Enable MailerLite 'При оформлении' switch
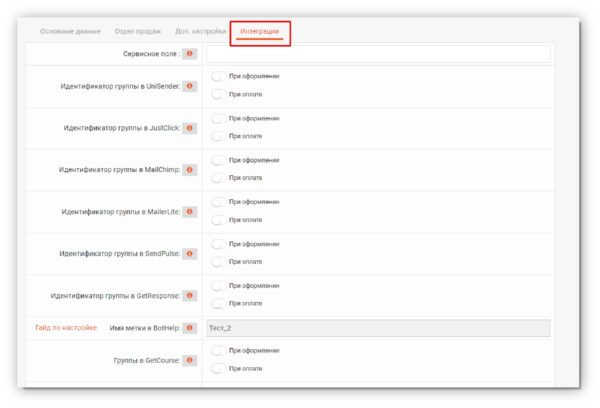Screen dimensions: 600x408 [218, 202]
